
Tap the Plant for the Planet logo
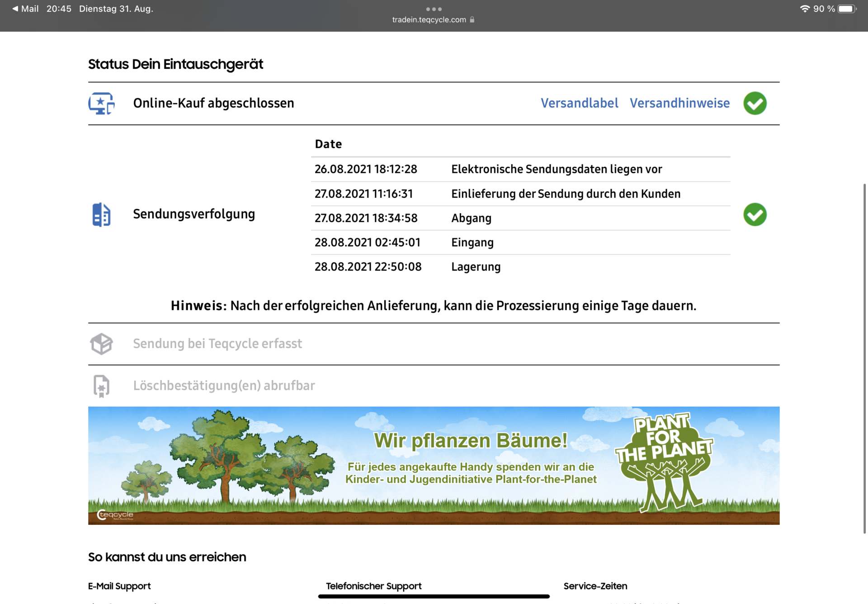(x=665, y=461)
